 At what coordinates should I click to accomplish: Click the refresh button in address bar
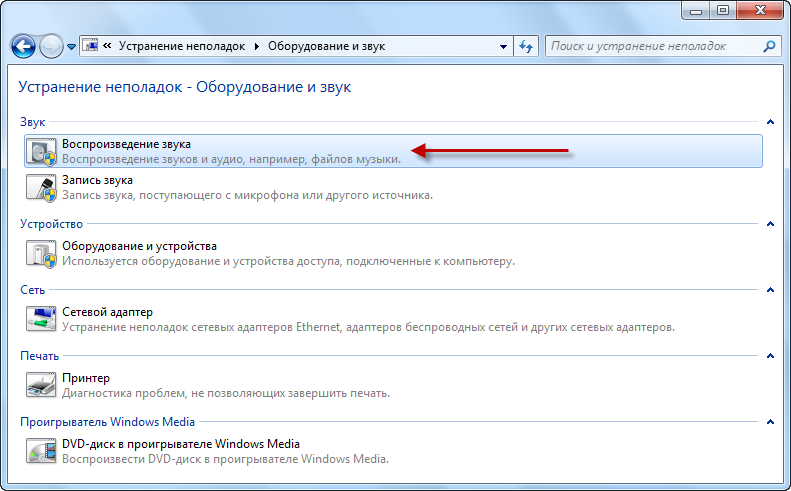pyautogui.click(x=527, y=46)
